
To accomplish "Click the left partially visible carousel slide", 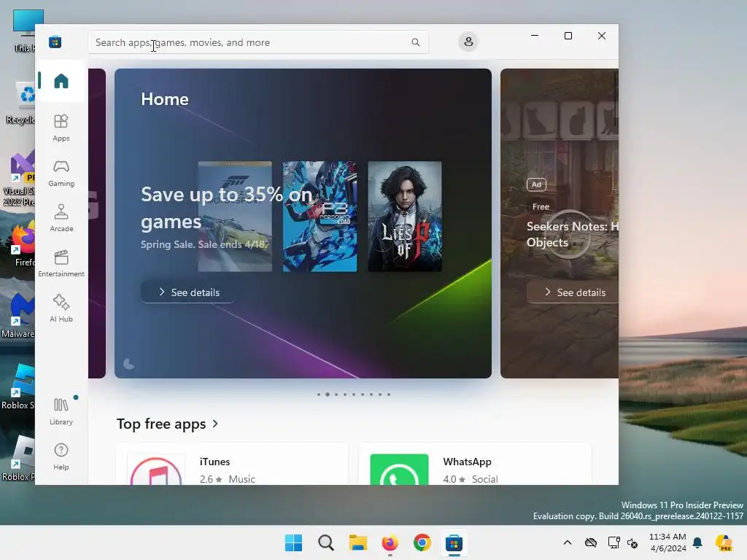I will [x=97, y=223].
